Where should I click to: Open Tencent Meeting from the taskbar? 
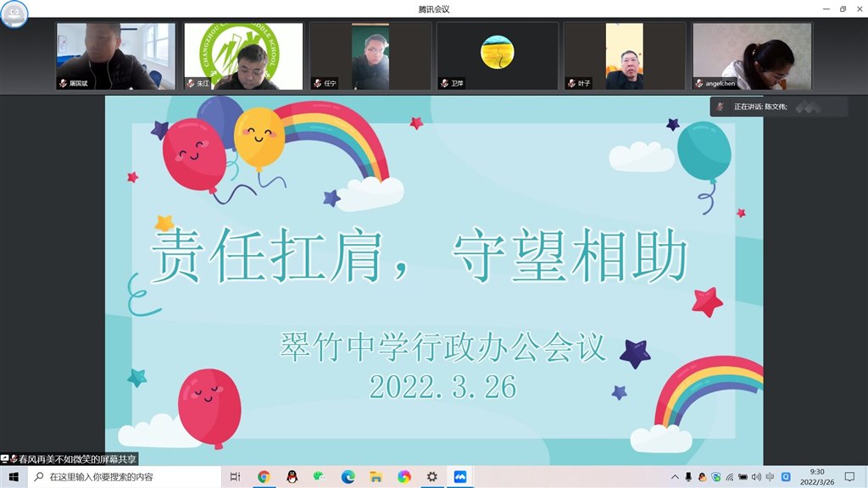point(460,476)
